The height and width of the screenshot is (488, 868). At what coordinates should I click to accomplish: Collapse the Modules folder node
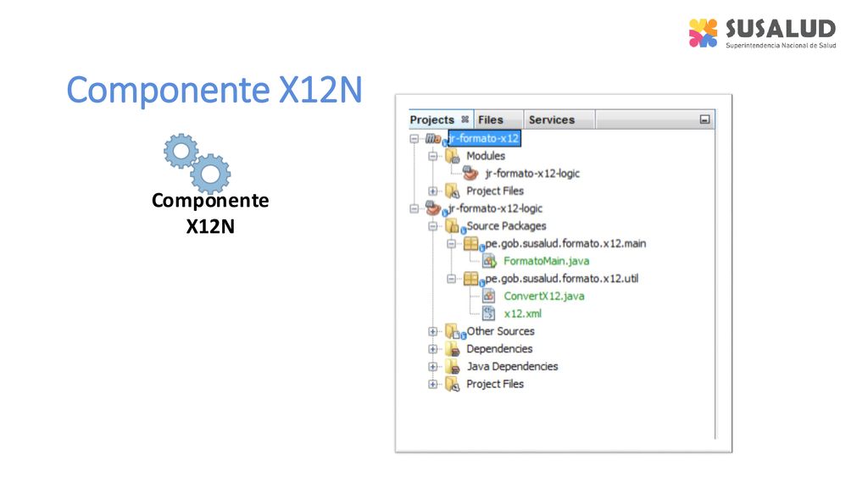pos(433,156)
